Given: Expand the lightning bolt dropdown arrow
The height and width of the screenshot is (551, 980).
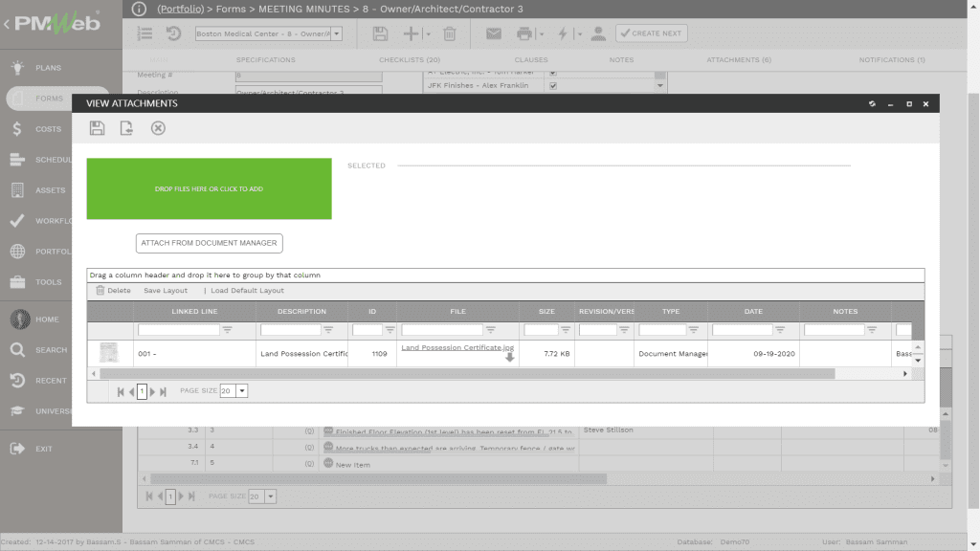Looking at the screenshot, I should (x=579, y=34).
